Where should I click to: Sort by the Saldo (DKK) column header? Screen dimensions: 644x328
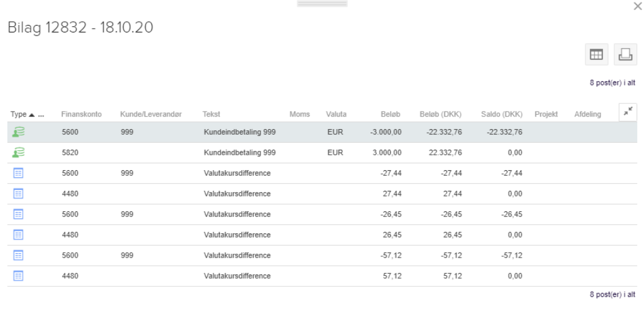tap(501, 114)
